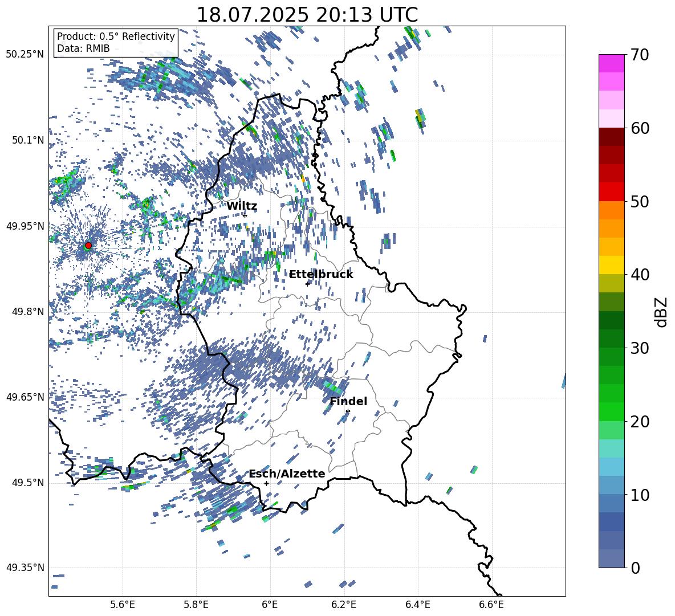This screenshot has width=675, height=616.
Task: Click the bright green colorbar swatch at 20
Action: point(612,411)
